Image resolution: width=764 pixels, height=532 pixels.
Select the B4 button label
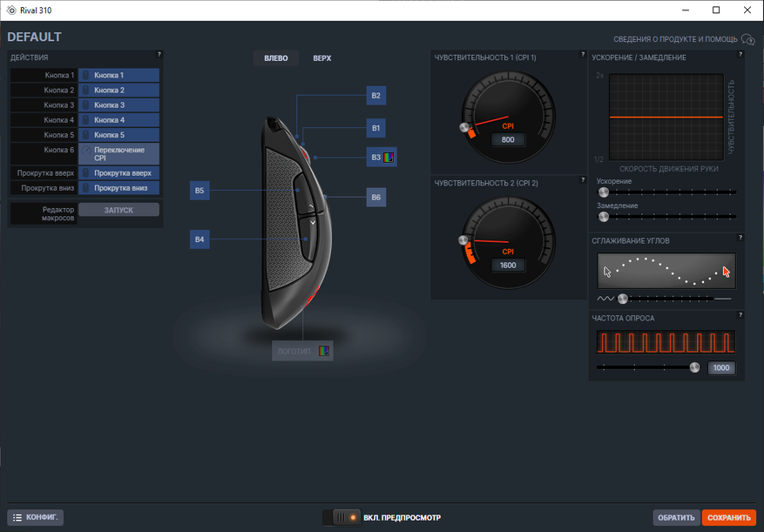(x=199, y=239)
